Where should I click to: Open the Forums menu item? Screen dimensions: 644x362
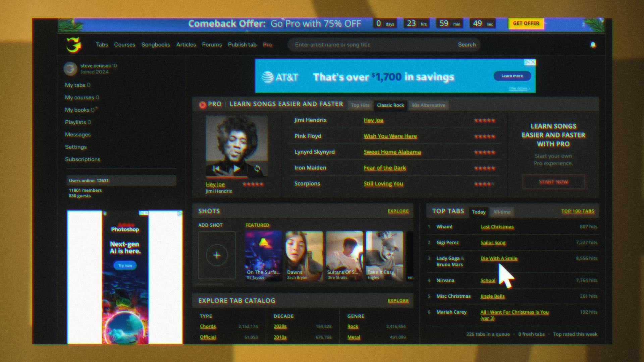[212, 45]
